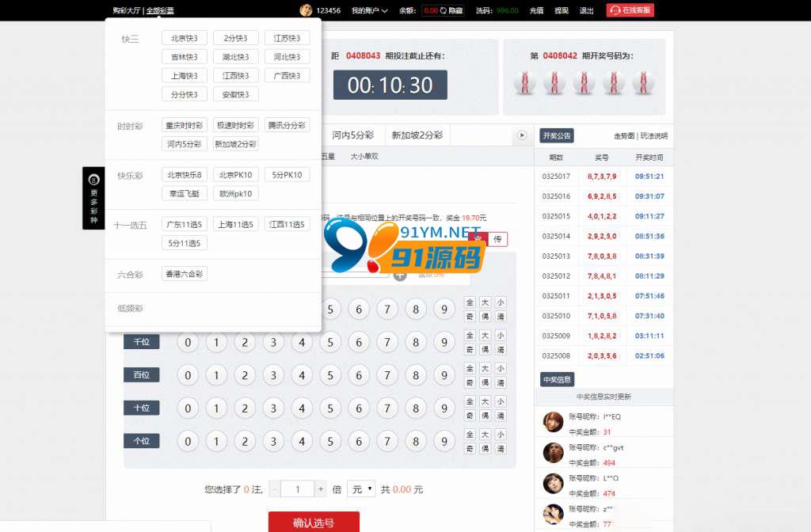Click the L**Q winner avatar
Viewport: 811px width, 532px height.
(553, 484)
